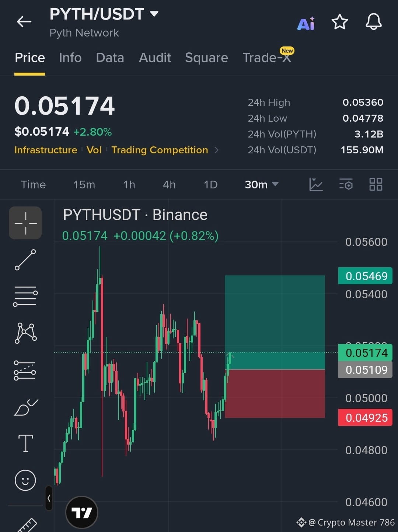Open the AI assistant icon
The width and height of the screenshot is (398, 532).
(306, 23)
